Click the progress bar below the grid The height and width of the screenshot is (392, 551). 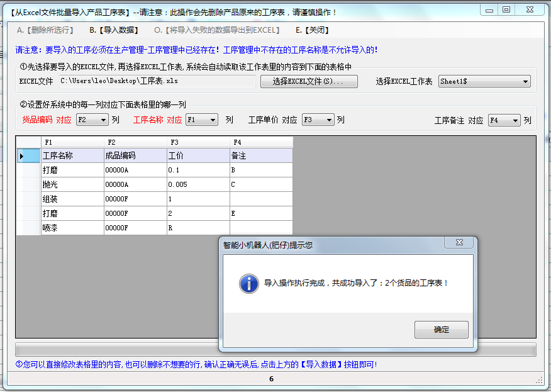(x=275, y=350)
